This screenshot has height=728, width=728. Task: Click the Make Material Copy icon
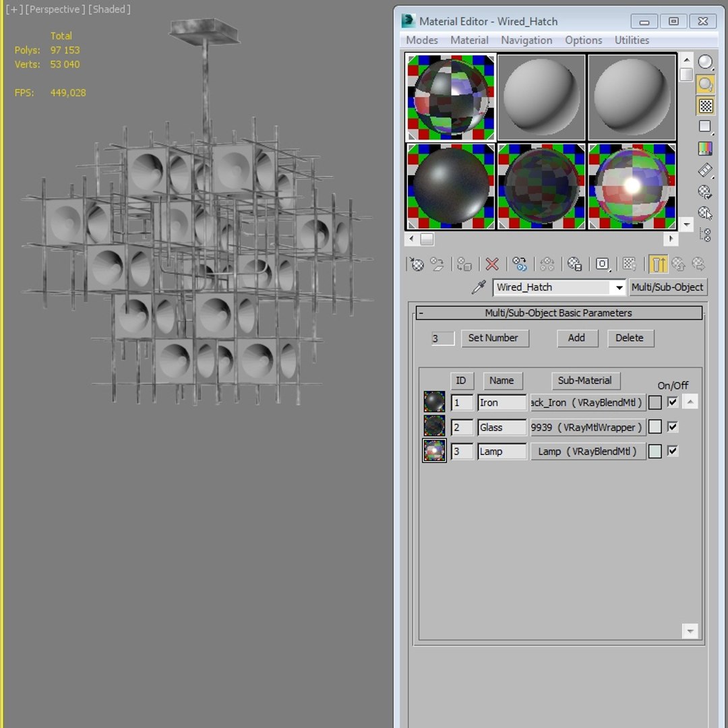[x=520, y=264]
